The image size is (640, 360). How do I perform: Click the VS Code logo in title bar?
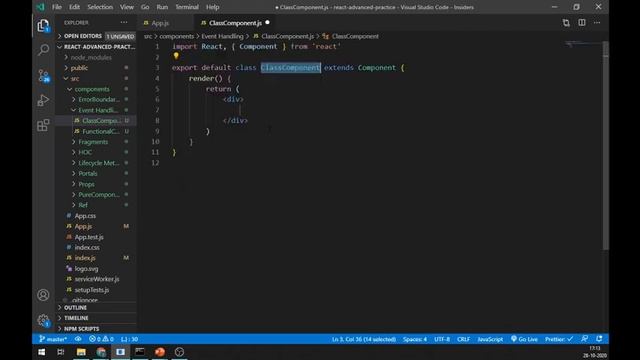point(40,7)
